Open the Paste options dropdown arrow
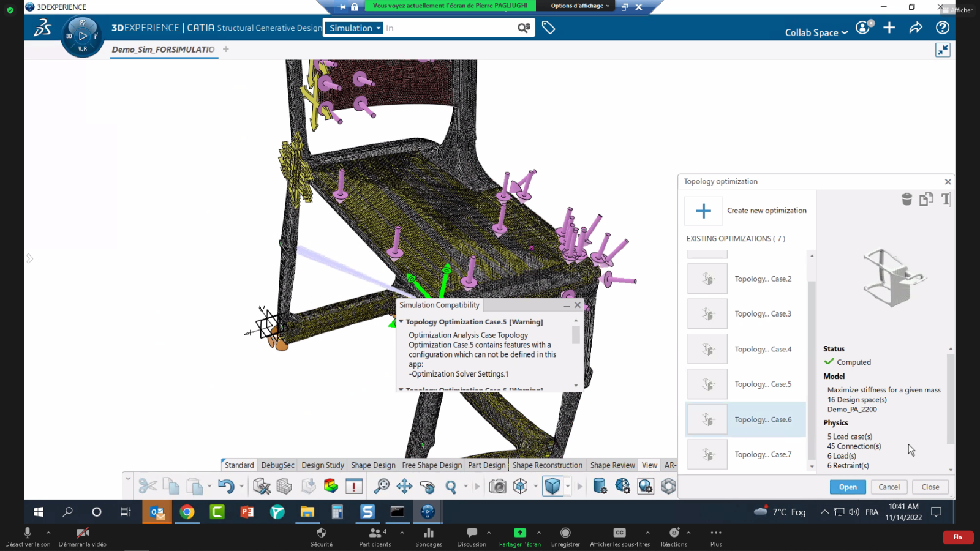The width and height of the screenshot is (980, 551). tap(209, 486)
